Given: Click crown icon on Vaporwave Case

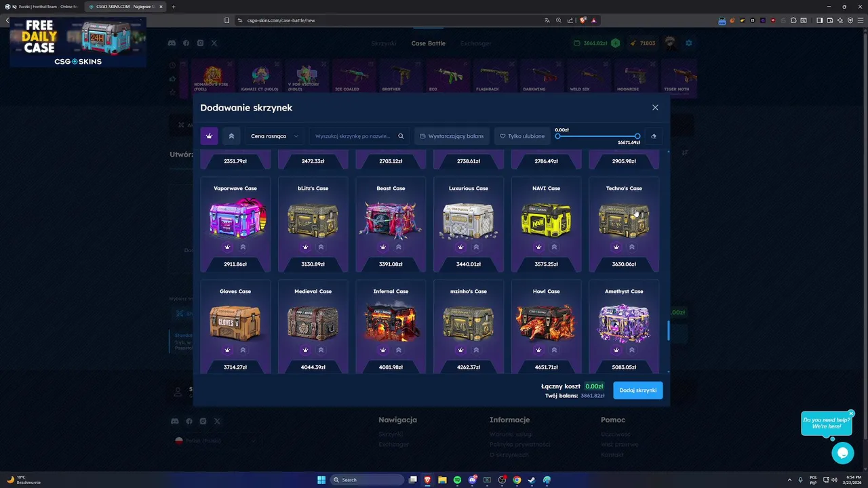Looking at the screenshot, I should 227,247.
